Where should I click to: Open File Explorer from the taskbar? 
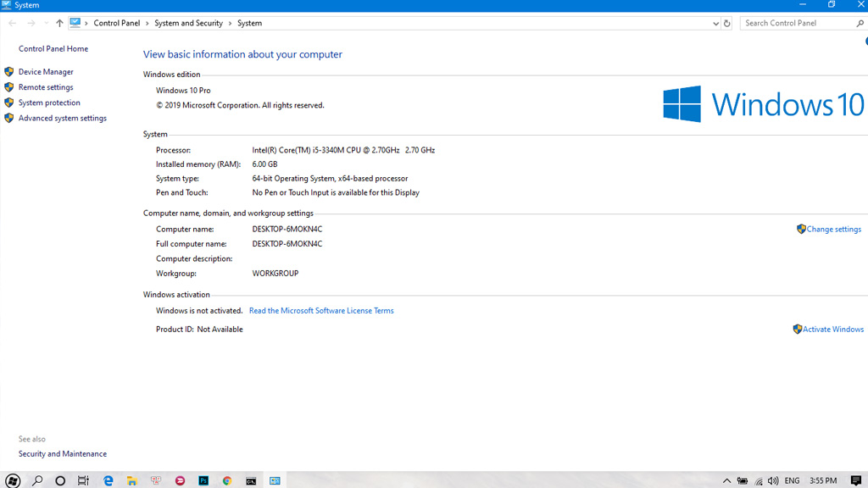click(131, 481)
